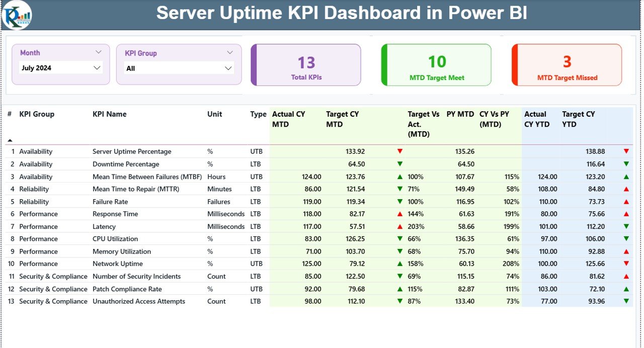Select the Total KPIs card showing 13
This screenshot has height=348, width=644.
click(306, 64)
